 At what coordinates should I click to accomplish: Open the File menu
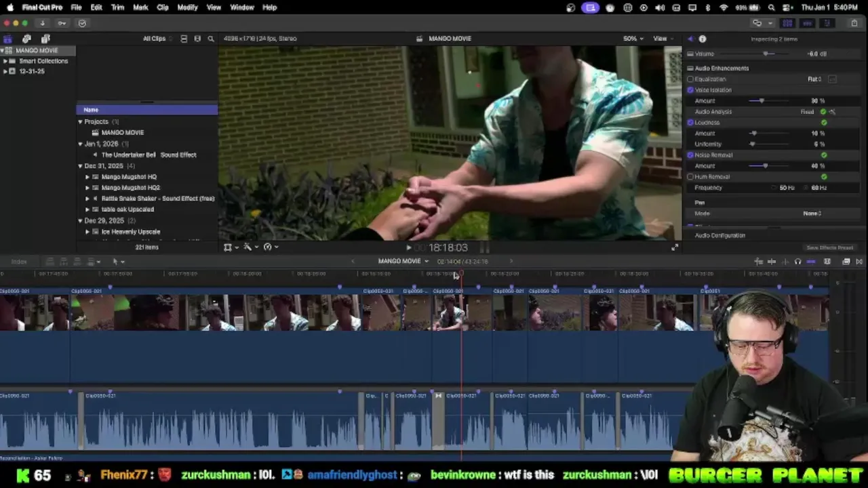coord(76,7)
